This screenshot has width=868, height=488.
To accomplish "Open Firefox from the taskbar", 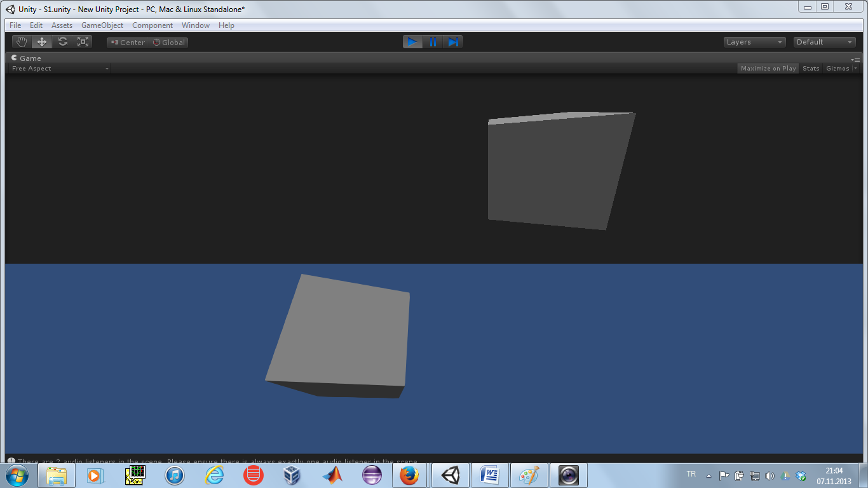I will 409,475.
